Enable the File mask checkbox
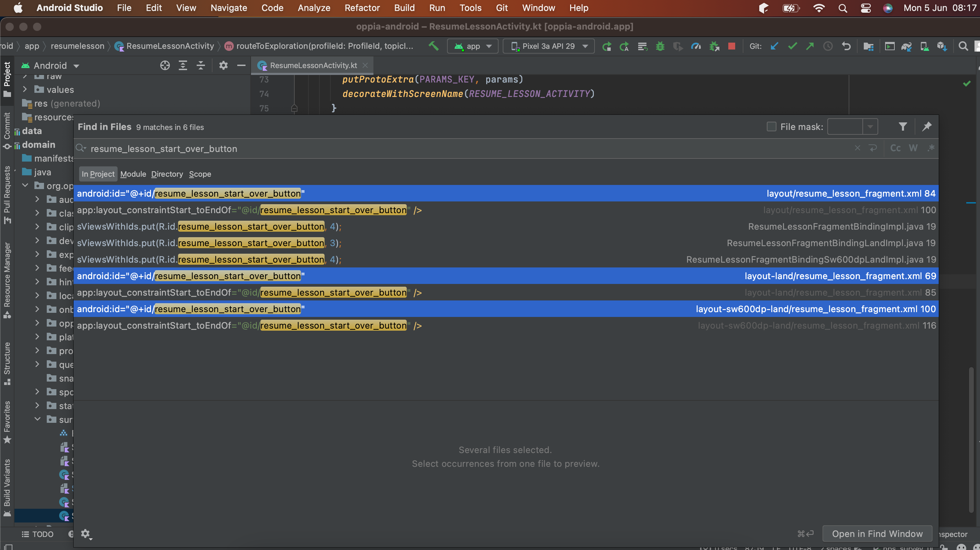The height and width of the screenshot is (550, 980). (x=771, y=126)
